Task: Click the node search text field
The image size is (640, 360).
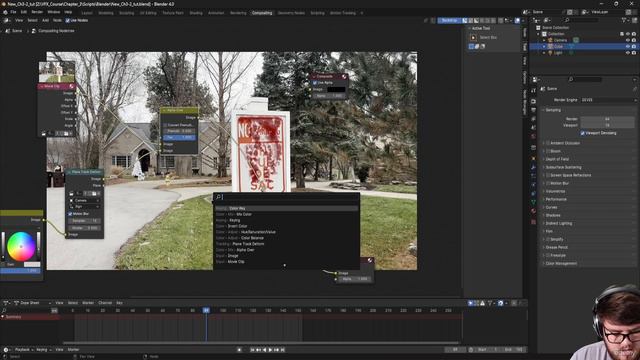Action: click(286, 198)
